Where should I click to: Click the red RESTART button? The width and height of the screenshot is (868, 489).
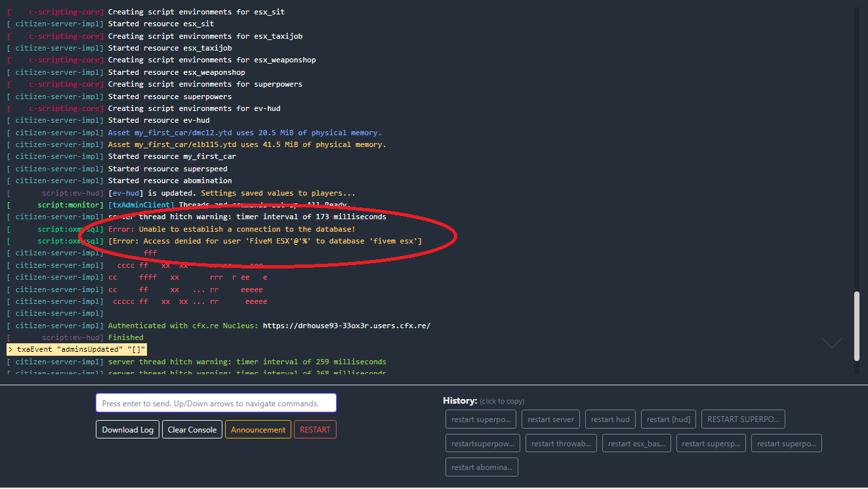pos(315,430)
